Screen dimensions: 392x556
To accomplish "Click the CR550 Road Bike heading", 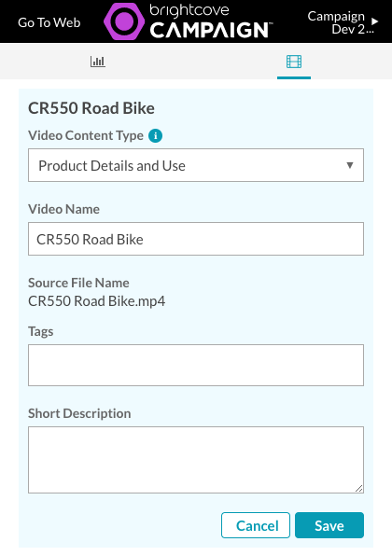I will pyautogui.click(x=91, y=108).
